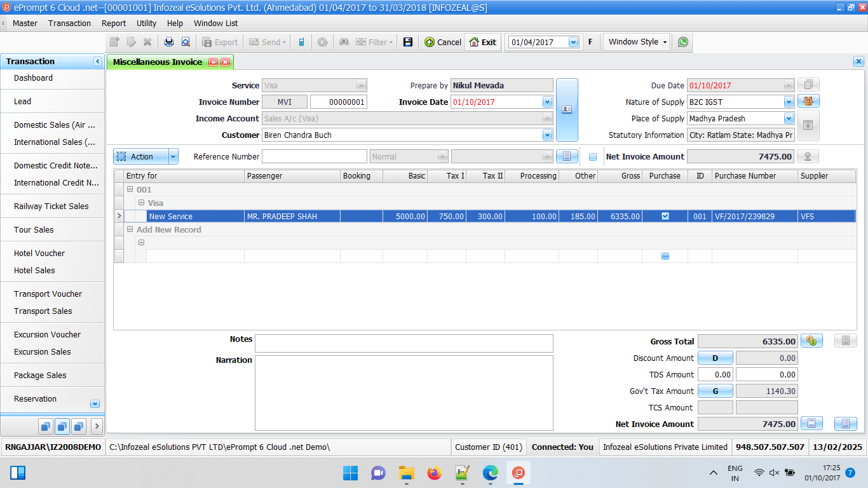This screenshot has height=488, width=868.
Task: Open Hotel Voucher in sidebar
Action: pos(39,253)
